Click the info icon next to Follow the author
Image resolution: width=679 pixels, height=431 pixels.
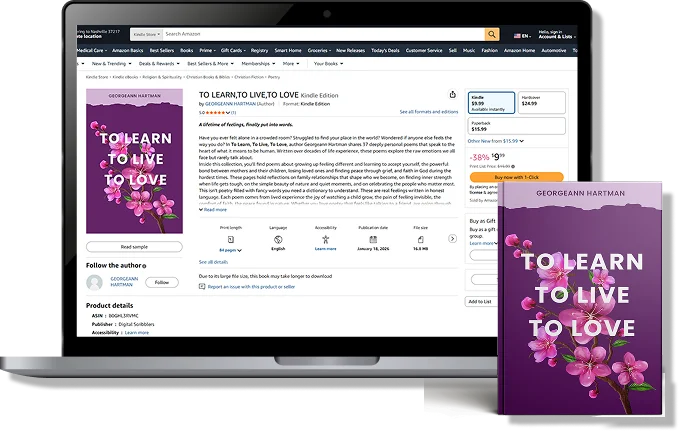[144, 266]
